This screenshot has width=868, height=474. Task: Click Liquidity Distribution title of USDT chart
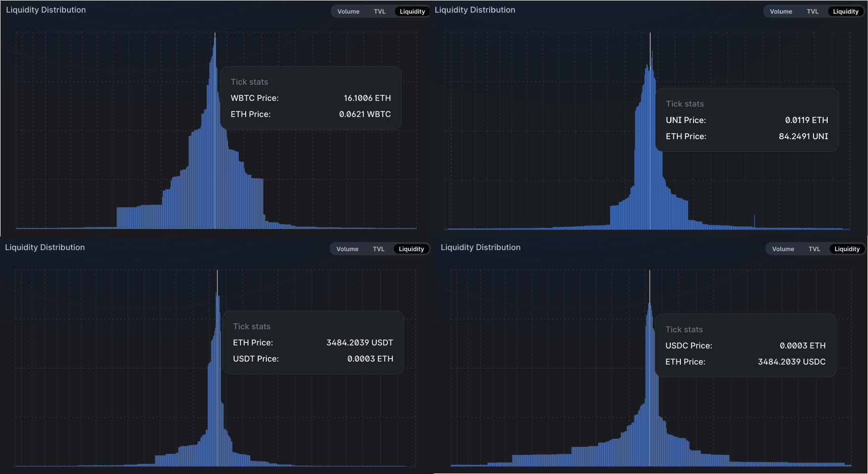click(x=45, y=247)
